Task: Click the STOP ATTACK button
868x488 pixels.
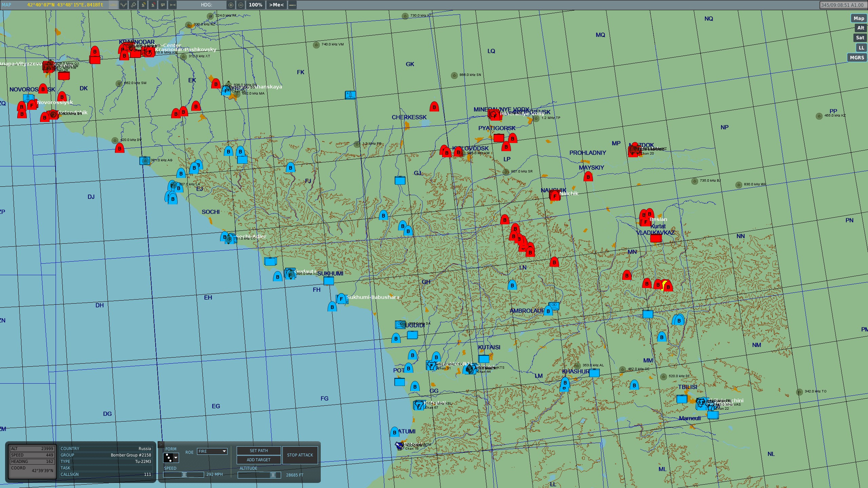Action: (x=300, y=455)
